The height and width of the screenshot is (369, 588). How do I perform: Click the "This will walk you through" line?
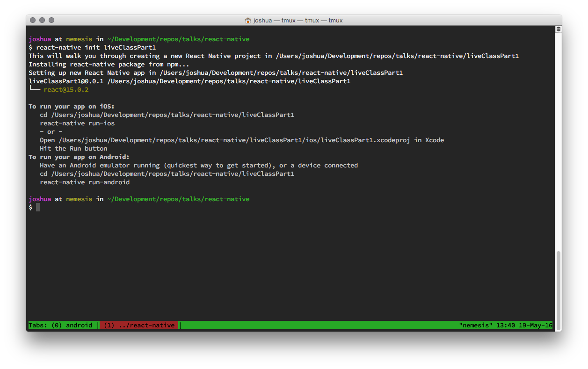(274, 56)
